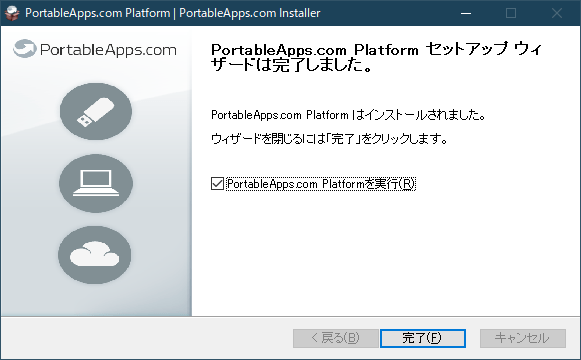Minimize the installer window
This screenshot has width=581, height=360.
tap(466, 13)
